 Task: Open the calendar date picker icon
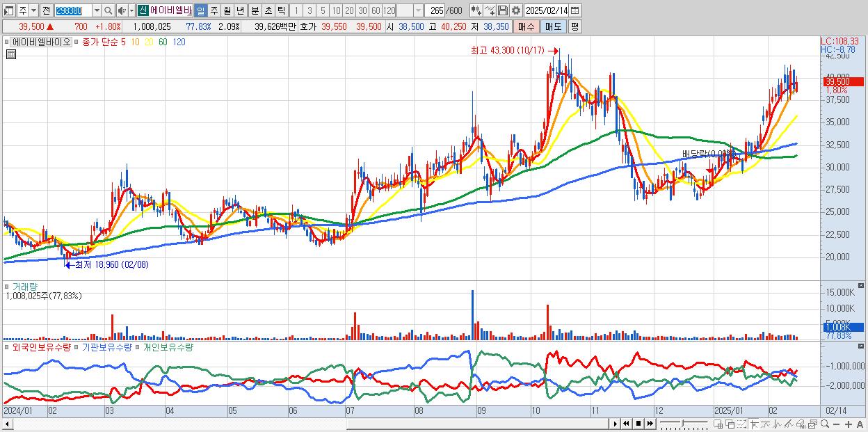click(x=575, y=10)
